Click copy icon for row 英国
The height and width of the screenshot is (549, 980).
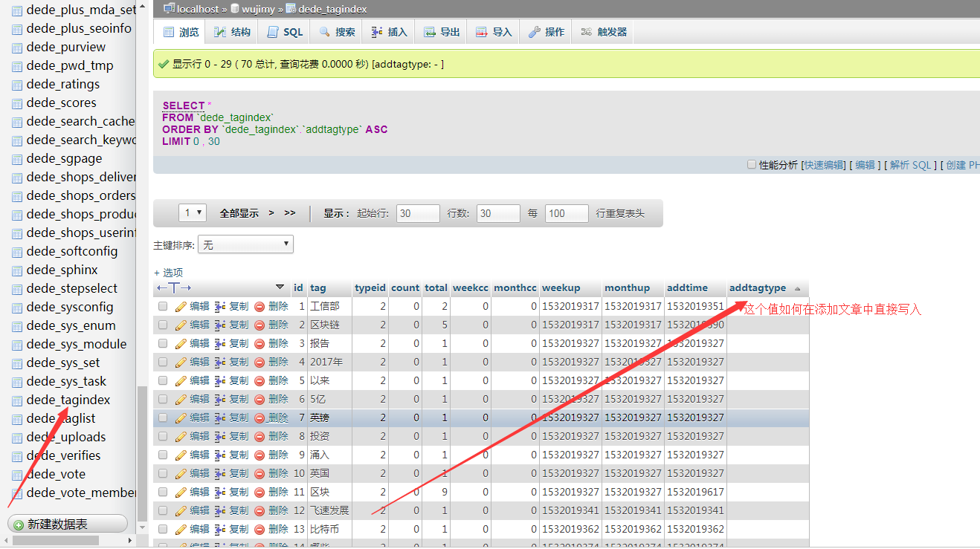[x=220, y=473]
